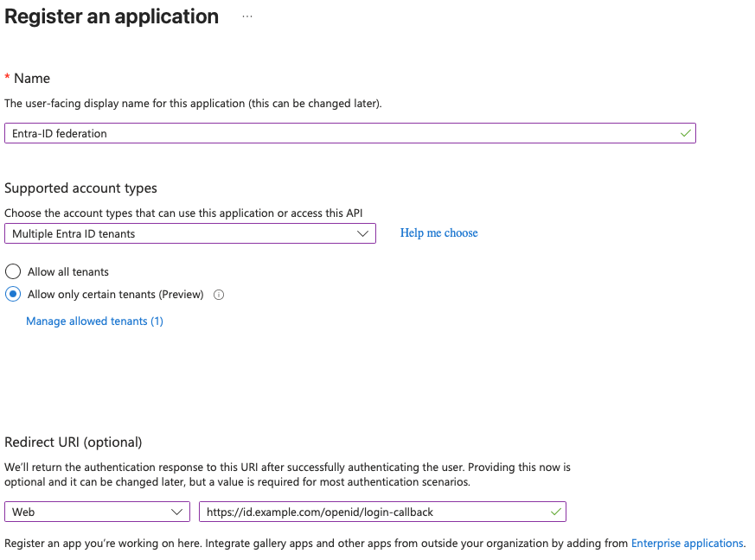Viewport: 755px width, 560px height.
Task: Click the validation checkmark in redirect URI field
Action: 554,512
